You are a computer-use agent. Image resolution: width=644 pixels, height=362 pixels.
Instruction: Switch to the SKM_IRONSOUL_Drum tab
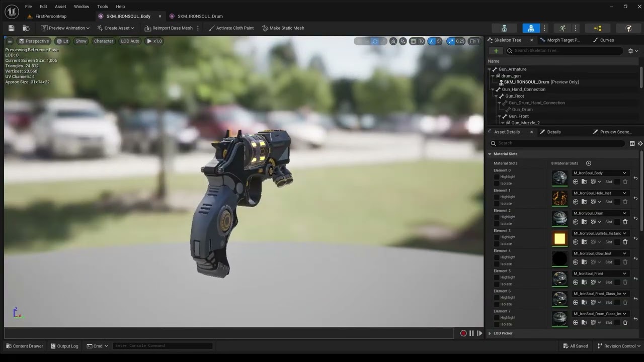coord(196,16)
